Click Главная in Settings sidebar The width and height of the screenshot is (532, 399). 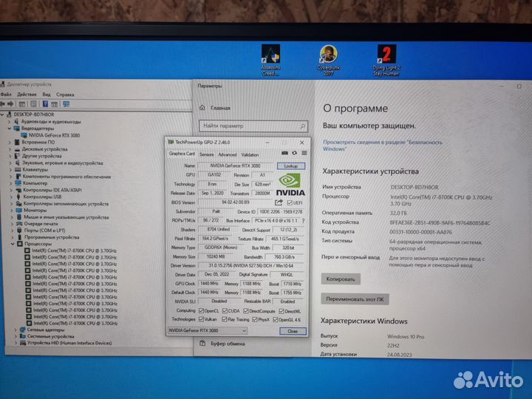click(x=220, y=108)
